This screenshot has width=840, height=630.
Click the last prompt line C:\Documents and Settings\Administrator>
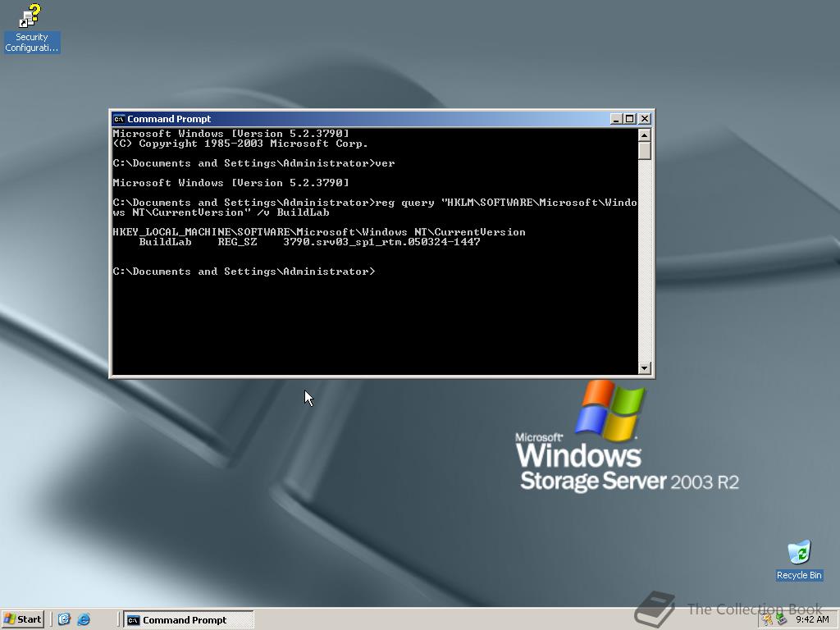pyautogui.click(x=244, y=272)
